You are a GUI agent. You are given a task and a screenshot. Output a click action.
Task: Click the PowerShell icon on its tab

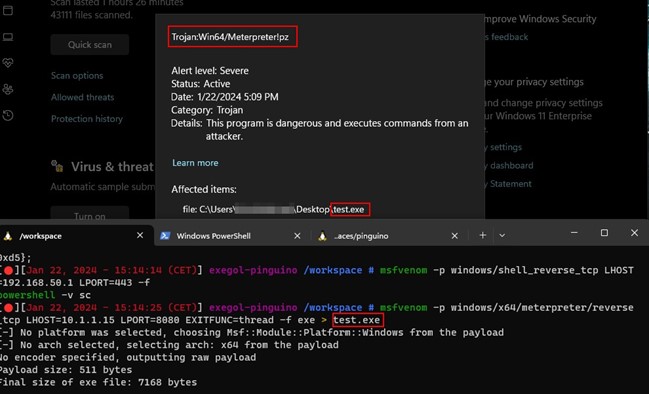pyautogui.click(x=165, y=236)
